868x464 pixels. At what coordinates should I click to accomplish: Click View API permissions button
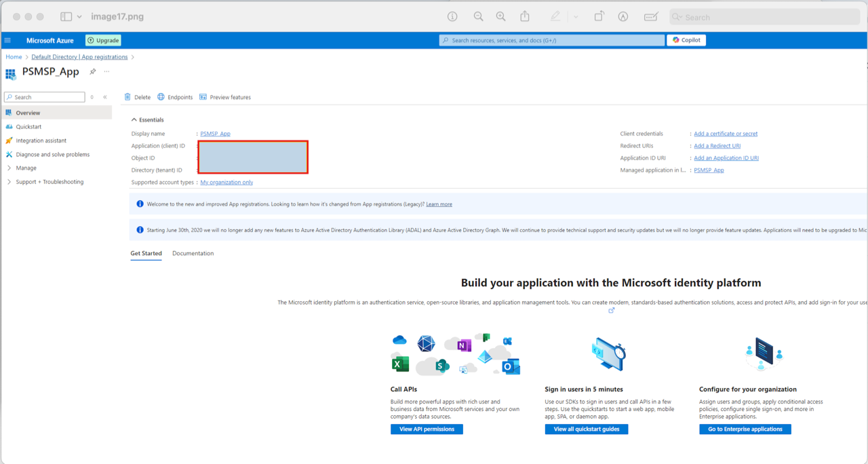click(x=427, y=429)
